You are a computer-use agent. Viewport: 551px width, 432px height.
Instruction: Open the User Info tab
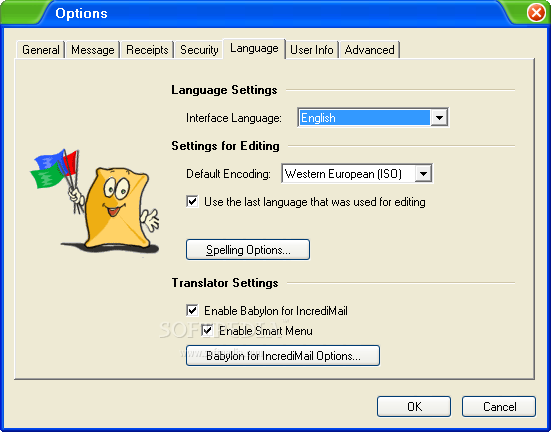[311, 50]
